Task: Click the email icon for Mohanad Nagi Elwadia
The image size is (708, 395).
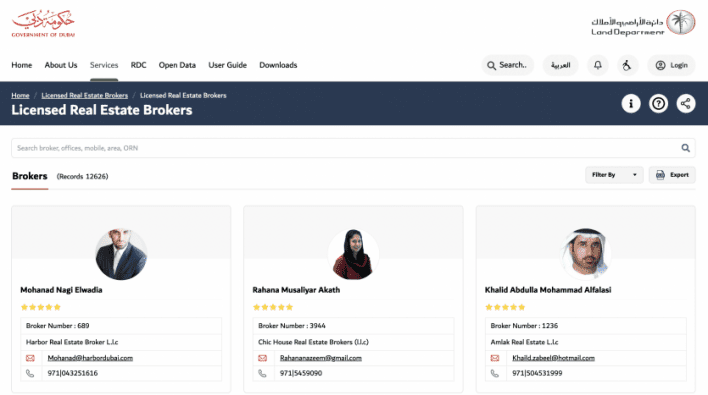Action: [30, 358]
